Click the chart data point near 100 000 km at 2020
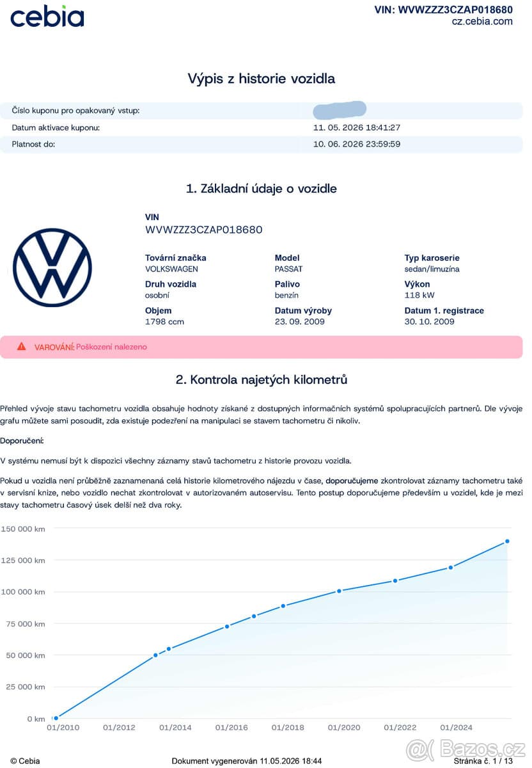 point(339,591)
